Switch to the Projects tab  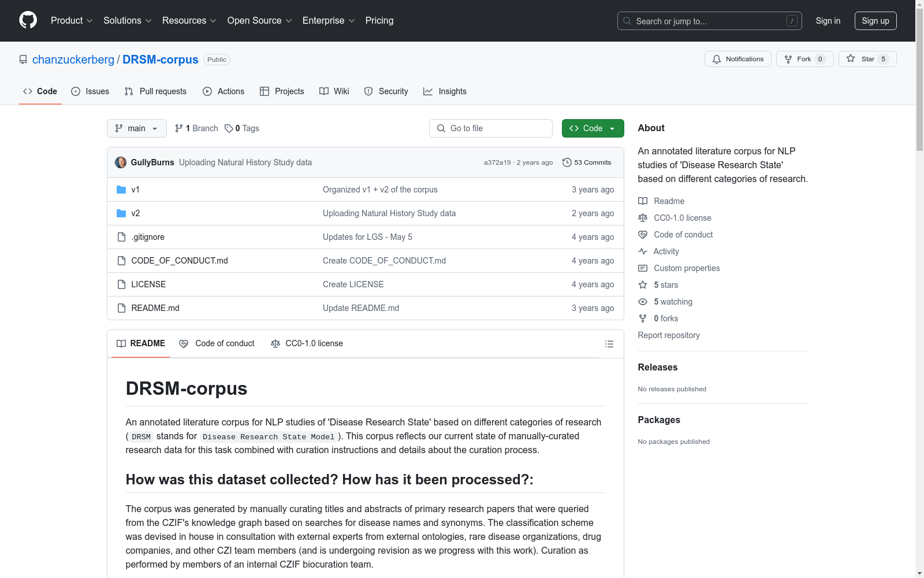[282, 91]
